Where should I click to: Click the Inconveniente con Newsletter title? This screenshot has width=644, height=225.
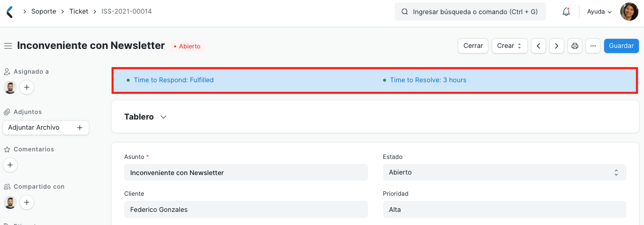[x=91, y=45]
